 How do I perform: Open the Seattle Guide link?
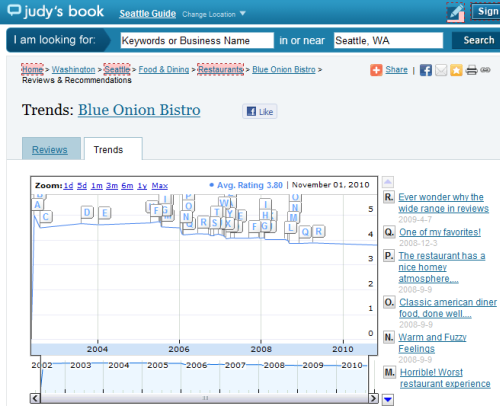[148, 14]
